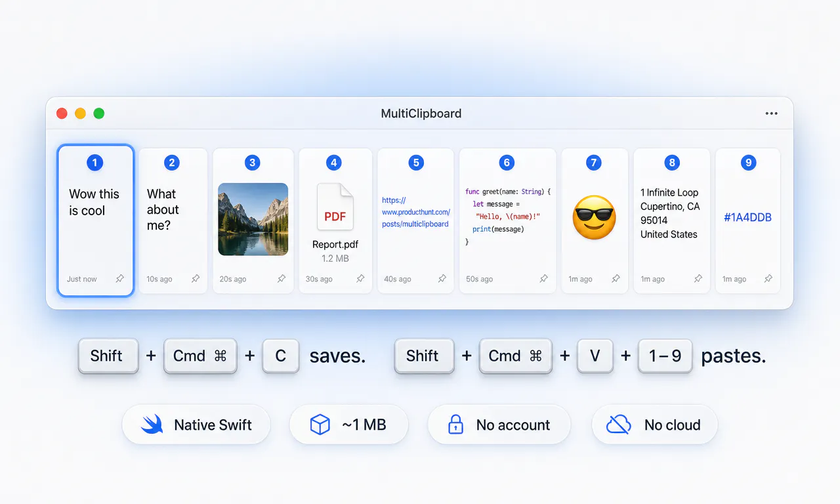Open the producthunt.com multiclipboard link
The height and width of the screenshot is (504, 840).
pos(415,212)
